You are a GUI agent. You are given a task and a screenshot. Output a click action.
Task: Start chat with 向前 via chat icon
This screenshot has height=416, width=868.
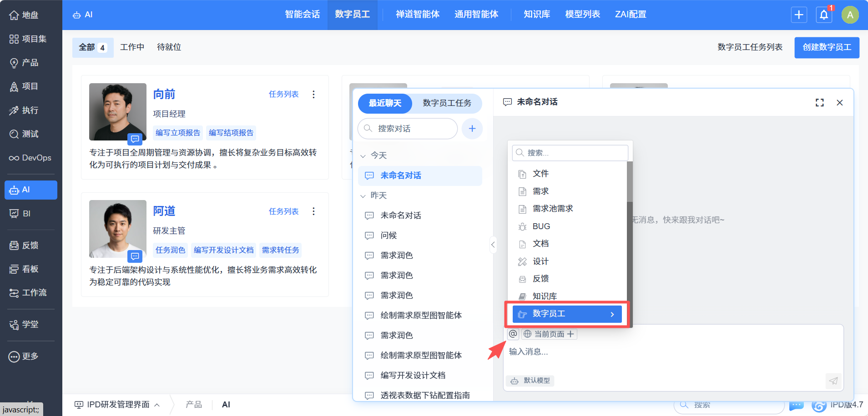coord(135,139)
